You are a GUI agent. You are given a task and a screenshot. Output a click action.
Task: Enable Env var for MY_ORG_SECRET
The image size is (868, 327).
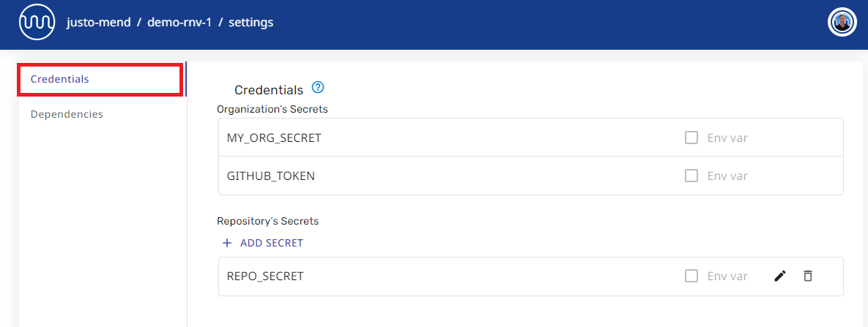pos(691,138)
